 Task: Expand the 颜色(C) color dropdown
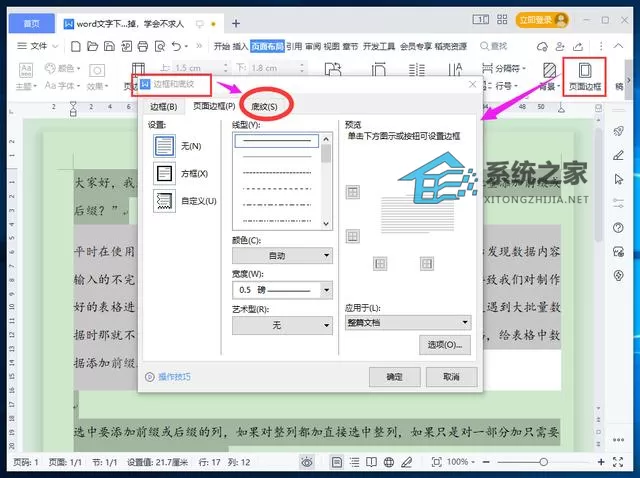pos(282,256)
